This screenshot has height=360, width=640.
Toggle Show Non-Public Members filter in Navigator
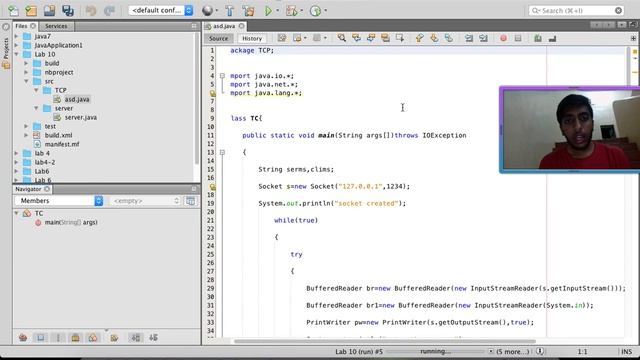[x=76, y=338]
